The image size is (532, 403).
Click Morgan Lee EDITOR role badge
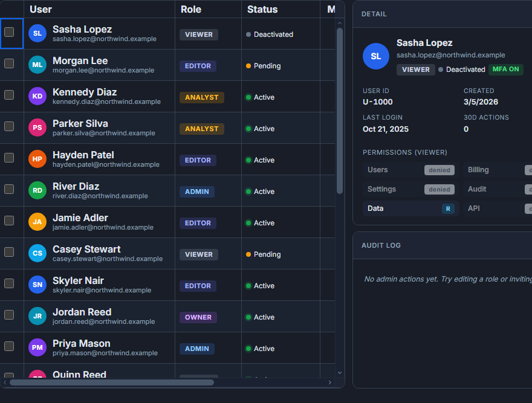[x=198, y=66]
